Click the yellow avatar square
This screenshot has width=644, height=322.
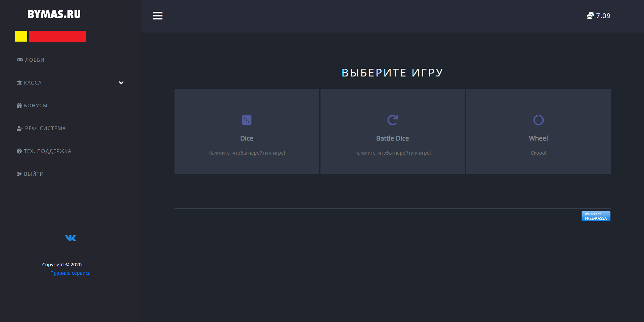21,36
